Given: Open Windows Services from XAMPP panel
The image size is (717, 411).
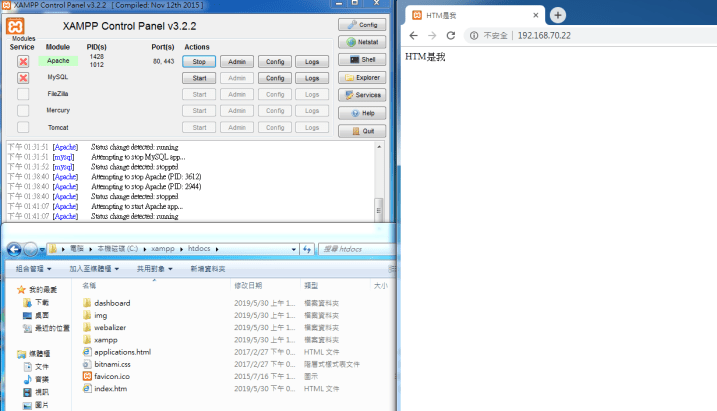Looking at the screenshot, I should 362,95.
